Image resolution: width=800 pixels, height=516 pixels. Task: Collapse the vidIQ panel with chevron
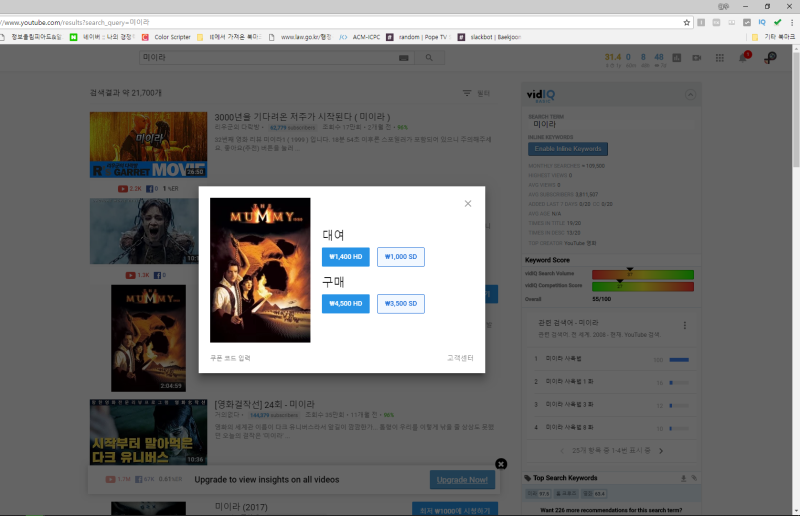pos(690,94)
